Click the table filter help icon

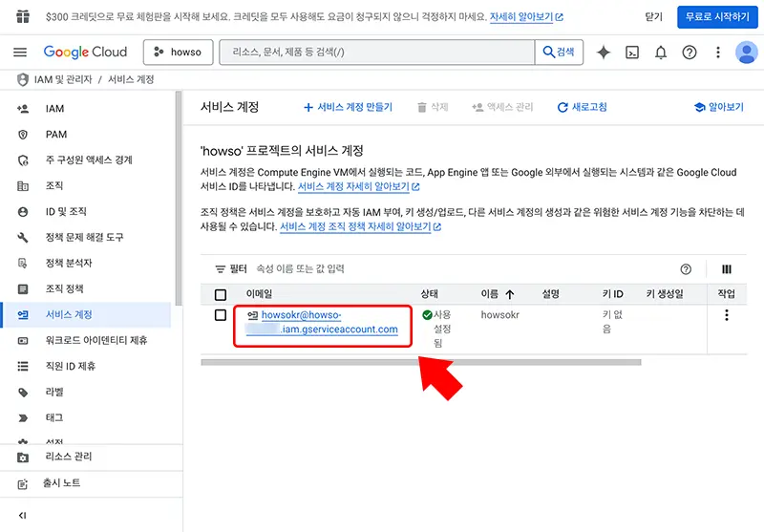[x=686, y=269]
